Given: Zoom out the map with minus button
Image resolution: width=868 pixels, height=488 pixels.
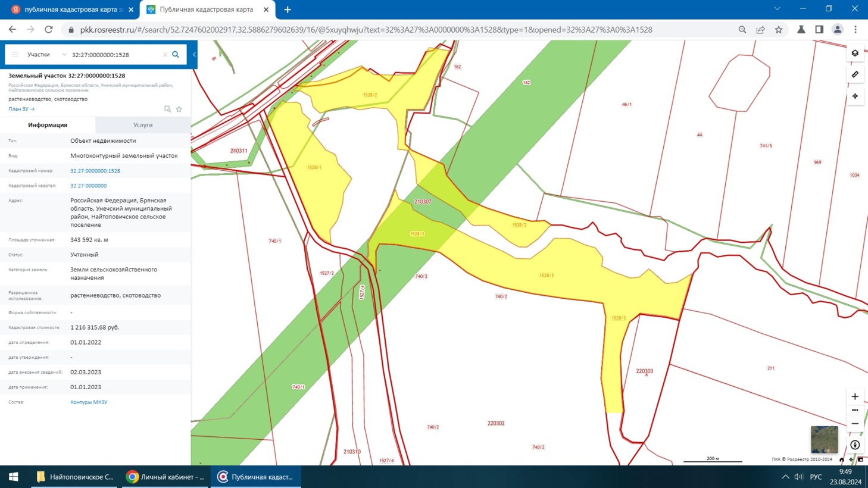Looking at the screenshot, I should tap(855, 424).
